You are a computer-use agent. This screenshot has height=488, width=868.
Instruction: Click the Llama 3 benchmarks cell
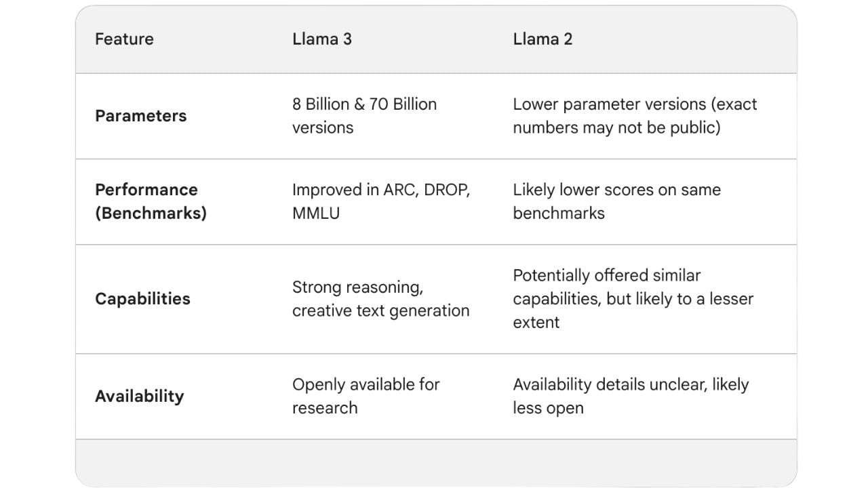(x=380, y=201)
